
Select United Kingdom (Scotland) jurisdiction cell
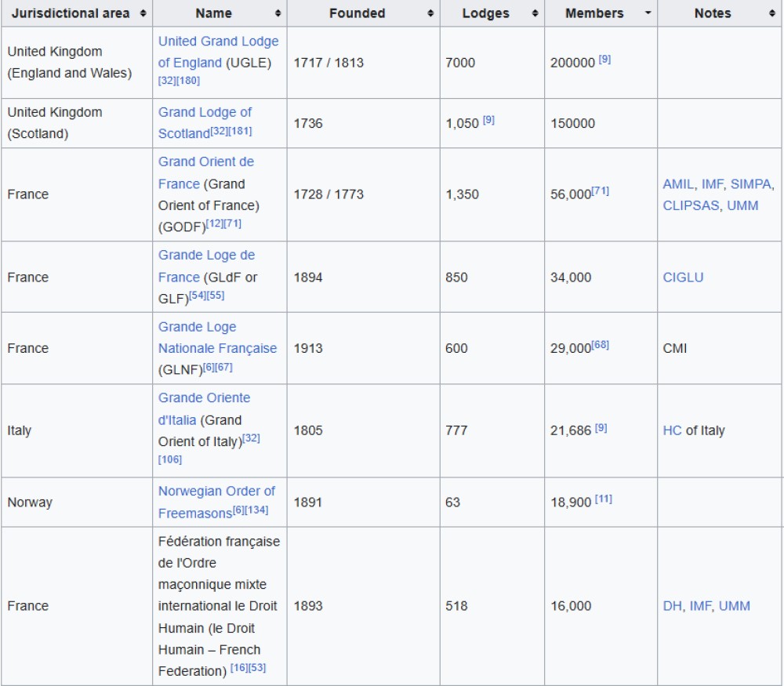(77, 123)
